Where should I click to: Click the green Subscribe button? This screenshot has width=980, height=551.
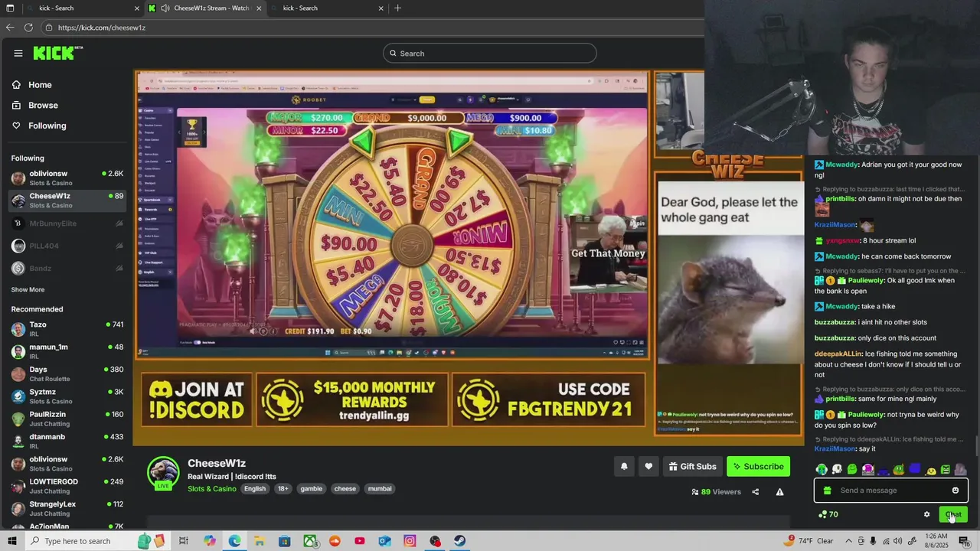click(x=758, y=466)
